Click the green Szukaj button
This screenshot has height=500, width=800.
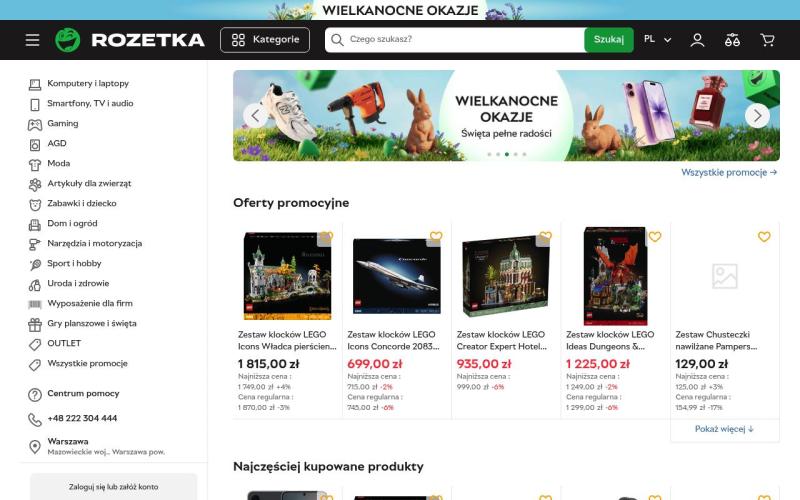click(x=609, y=40)
